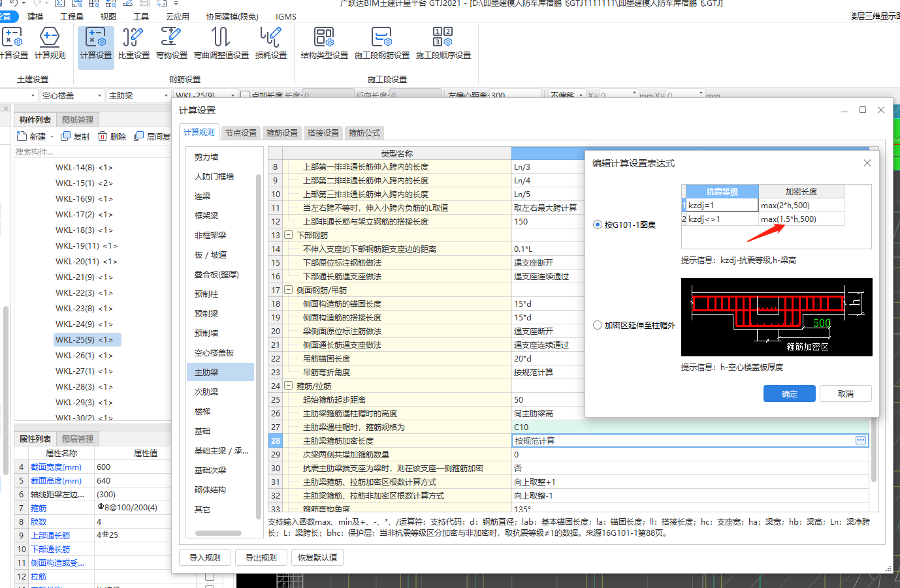Viewport: 900px width, 588px height.
Task: Select WKL-19(11) in component list
Action: click(86, 246)
